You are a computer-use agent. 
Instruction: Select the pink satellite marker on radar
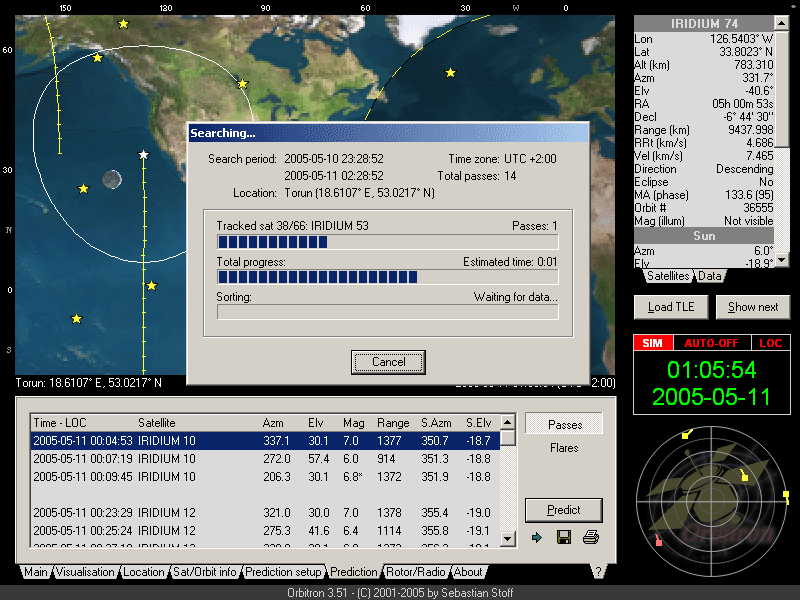tap(658, 540)
